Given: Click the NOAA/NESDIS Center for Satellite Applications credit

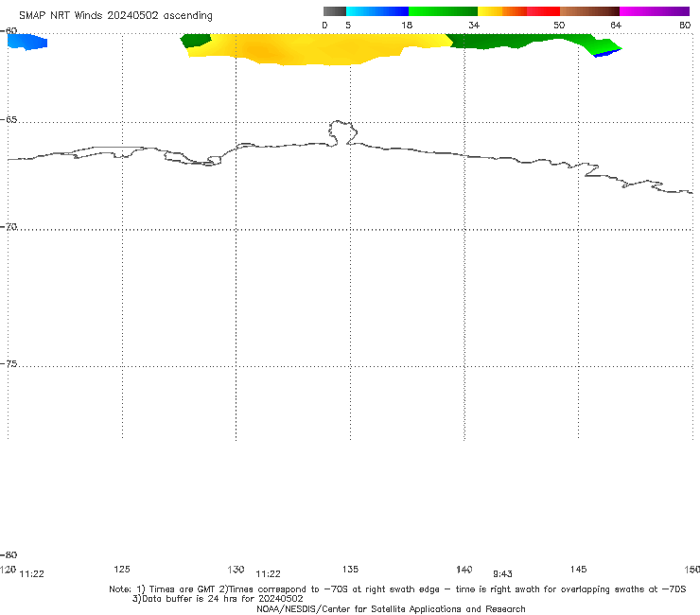Looking at the screenshot, I should click(391, 608).
